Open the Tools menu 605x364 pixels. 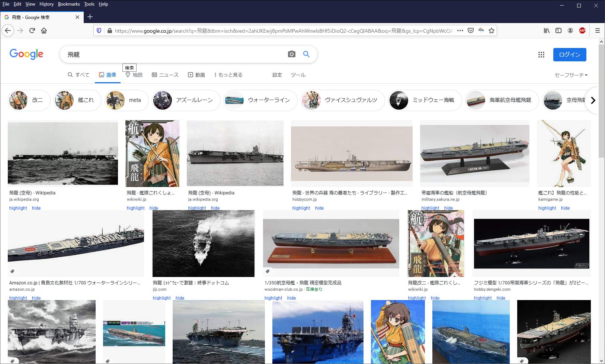pos(89,4)
